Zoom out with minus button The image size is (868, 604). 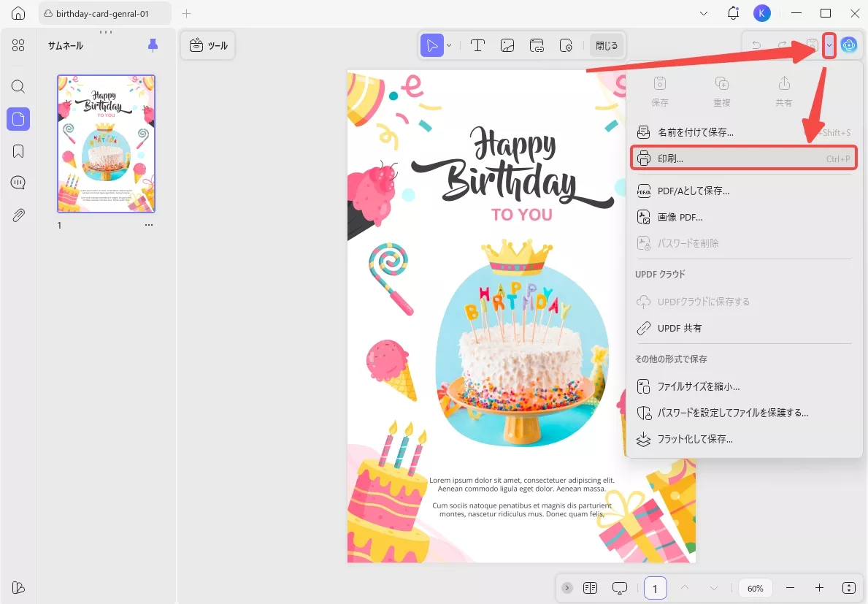pos(790,588)
